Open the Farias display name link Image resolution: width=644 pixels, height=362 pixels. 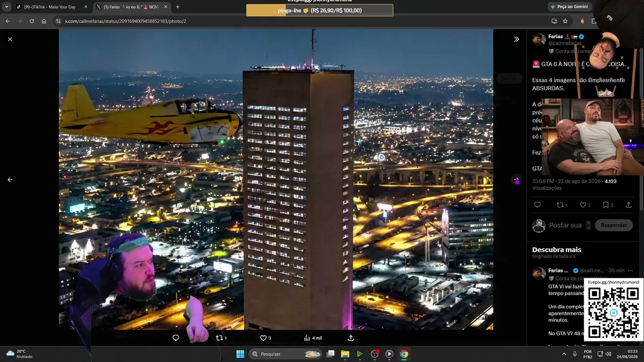[x=555, y=37]
